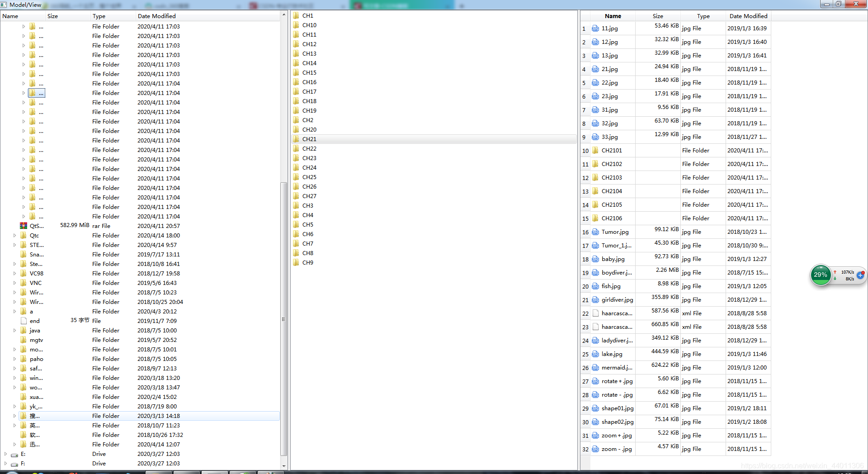Select boydiver.j... row in the table
868x474 pixels.
[x=617, y=272]
